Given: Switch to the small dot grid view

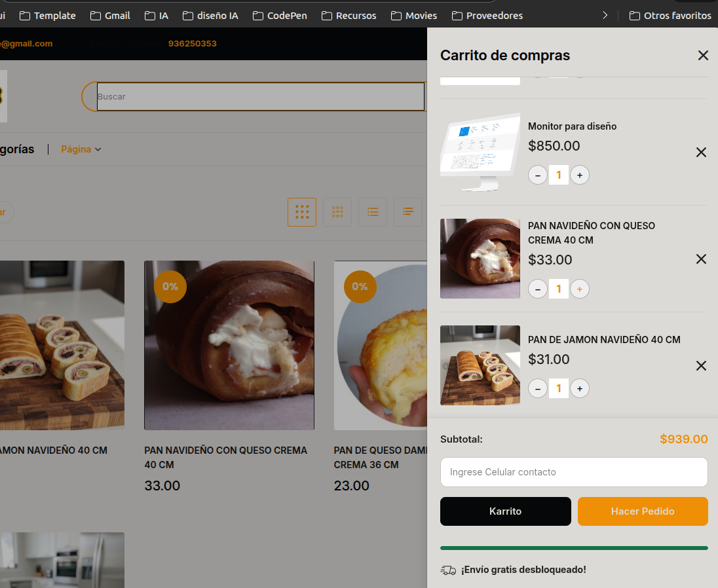Looking at the screenshot, I should 337,212.
